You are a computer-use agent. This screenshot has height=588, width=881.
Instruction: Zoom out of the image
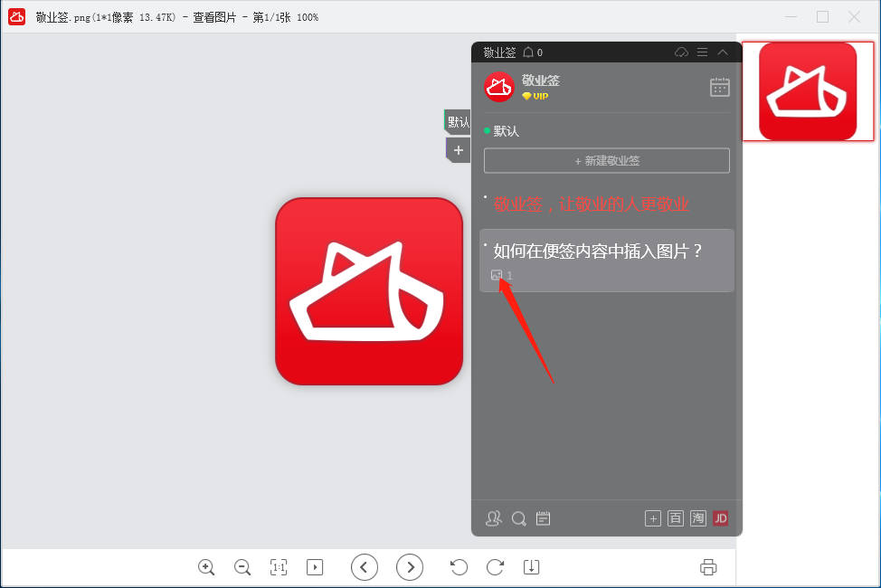242,567
